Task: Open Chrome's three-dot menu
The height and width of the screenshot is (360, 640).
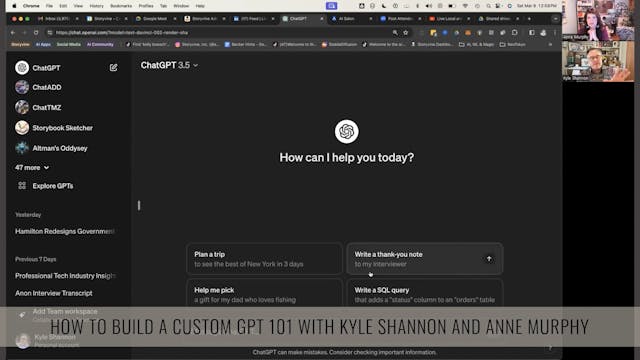Action: tap(555, 33)
